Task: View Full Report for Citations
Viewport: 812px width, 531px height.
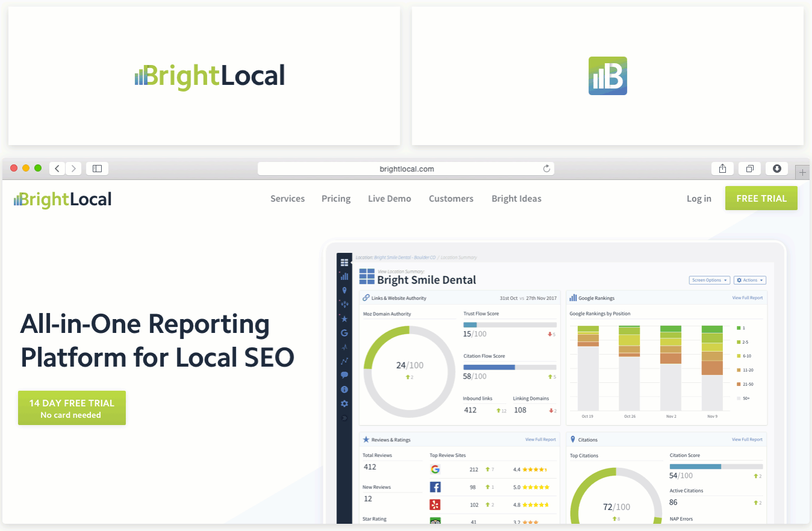Action: tap(747, 439)
